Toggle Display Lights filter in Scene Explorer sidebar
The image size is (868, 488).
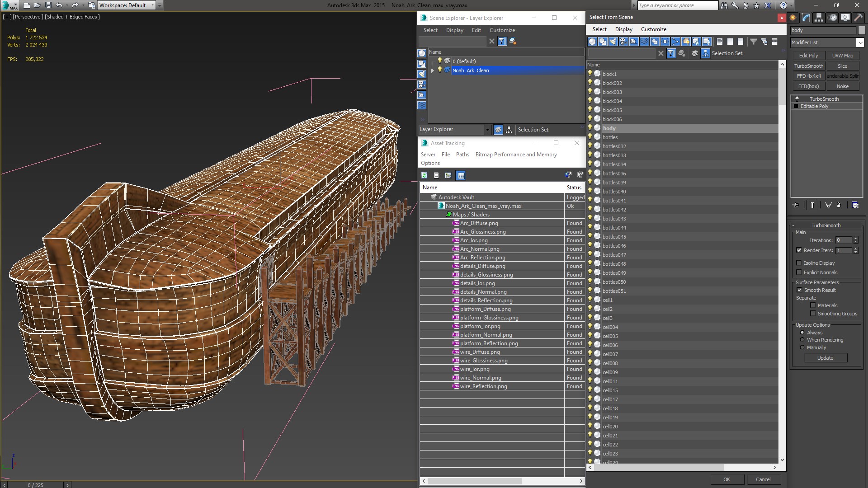pyautogui.click(x=422, y=74)
